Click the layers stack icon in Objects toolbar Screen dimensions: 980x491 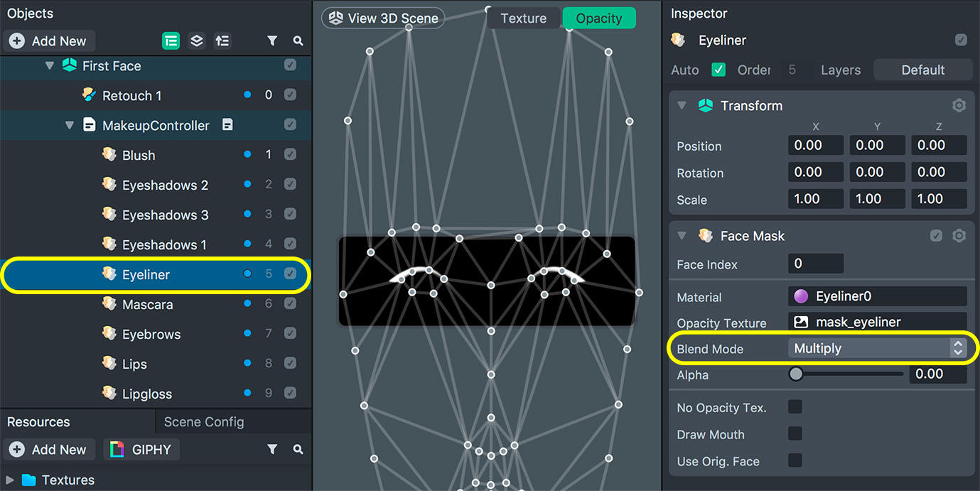pos(197,41)
